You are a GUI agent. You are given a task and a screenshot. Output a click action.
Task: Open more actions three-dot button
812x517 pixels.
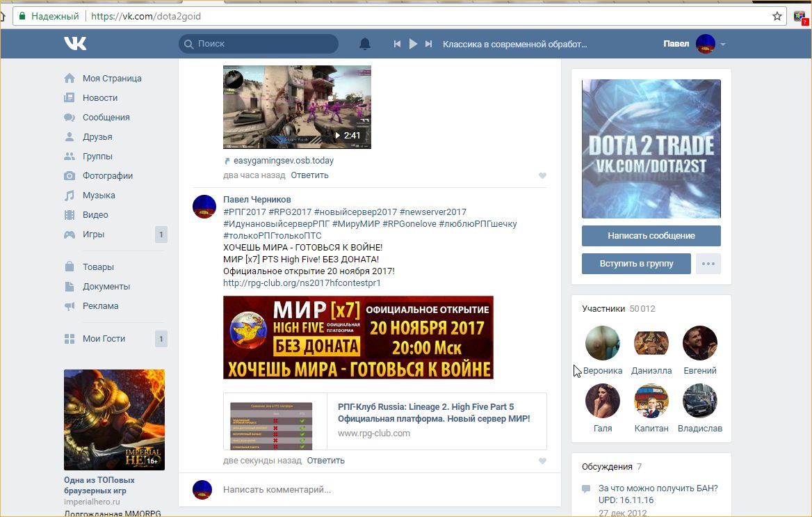708,264
